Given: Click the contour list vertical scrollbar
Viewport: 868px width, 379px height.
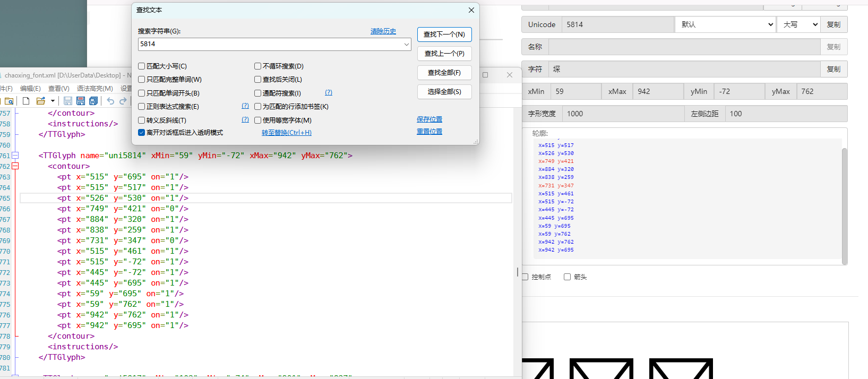Looking at the screenshot, I should (845, 206).
